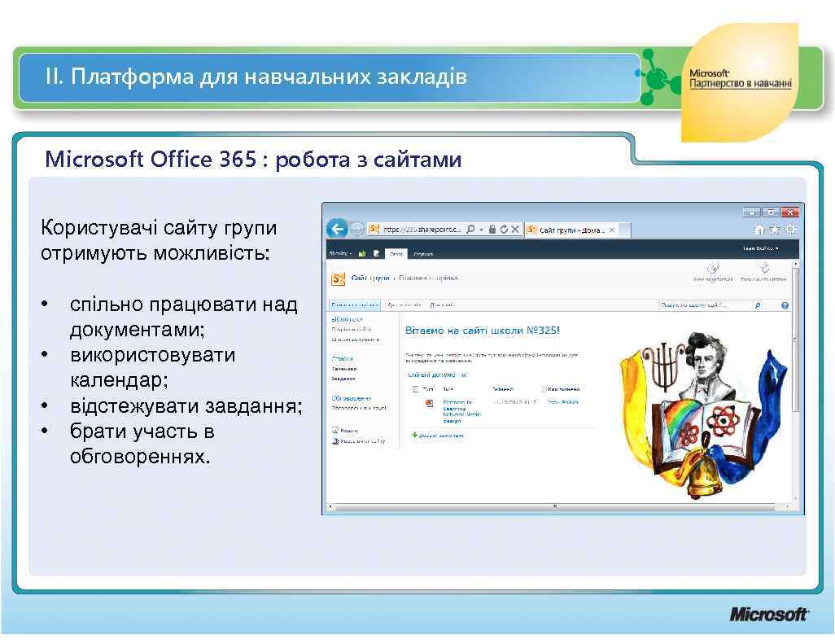835x644 pixels.
Task: Click the Stop X icon in address bar
Action: [x=515, y=229]
